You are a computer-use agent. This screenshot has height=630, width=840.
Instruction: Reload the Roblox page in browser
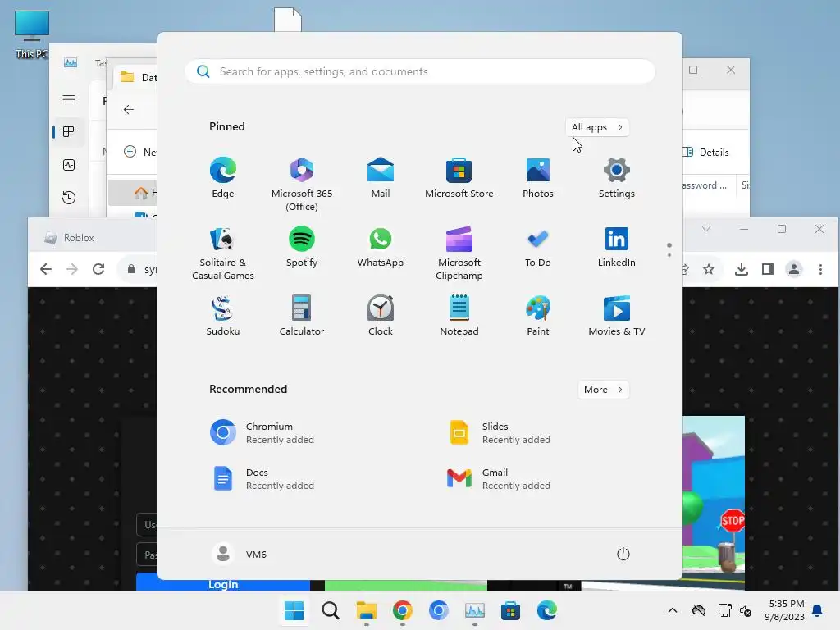pos(98,269)
